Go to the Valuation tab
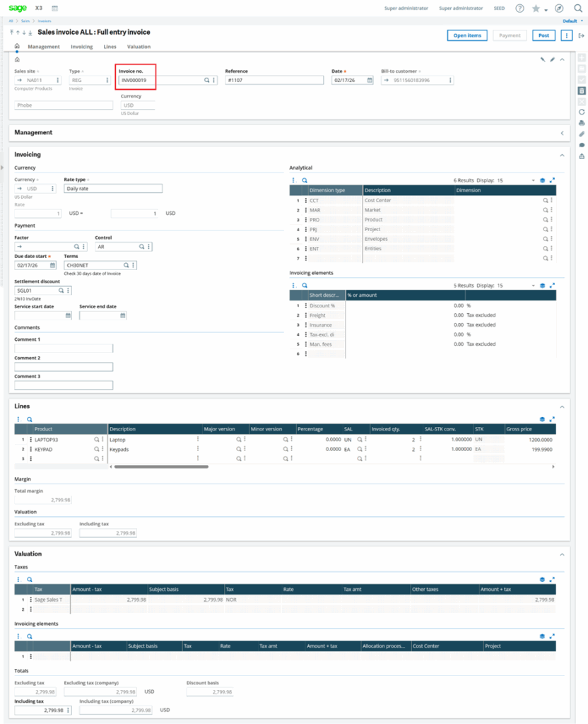Image resolution: width=588 pixels, height=724 pixels. pos(139,47)
